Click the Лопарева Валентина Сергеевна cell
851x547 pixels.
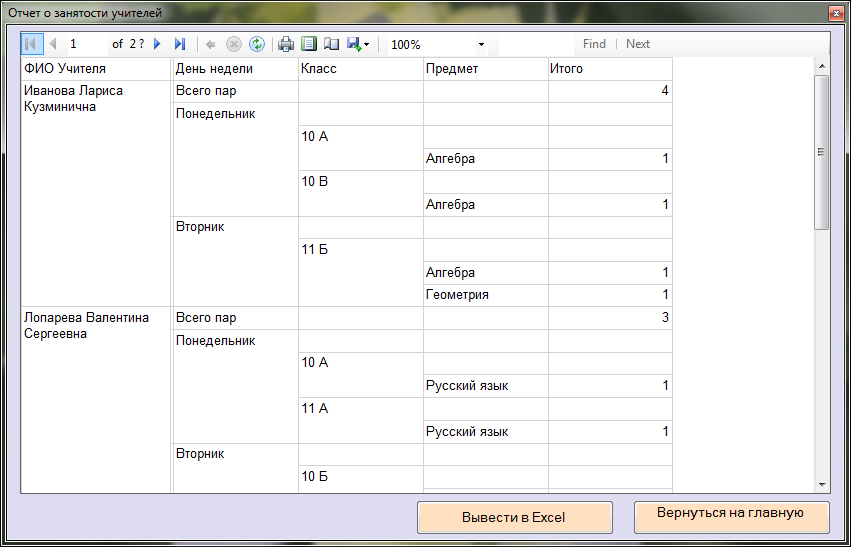coord(96,400)
